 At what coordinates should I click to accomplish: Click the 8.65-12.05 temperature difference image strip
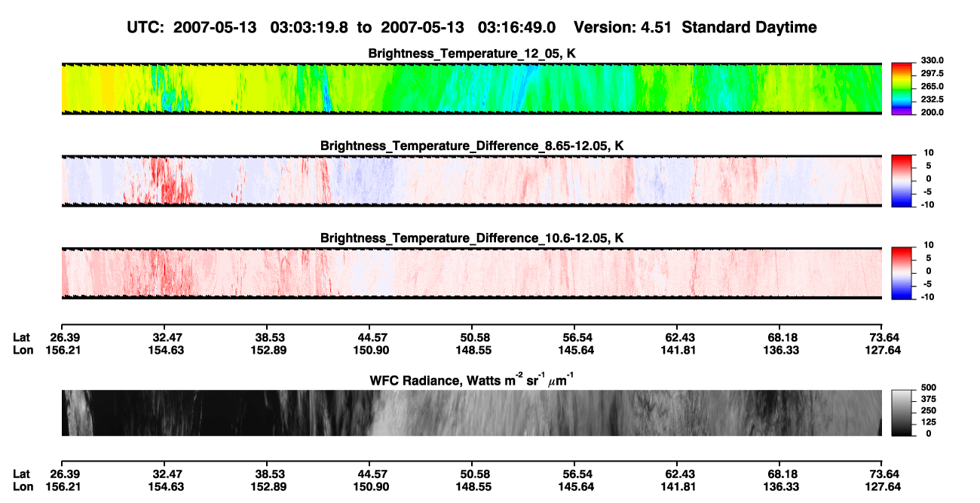472,181
